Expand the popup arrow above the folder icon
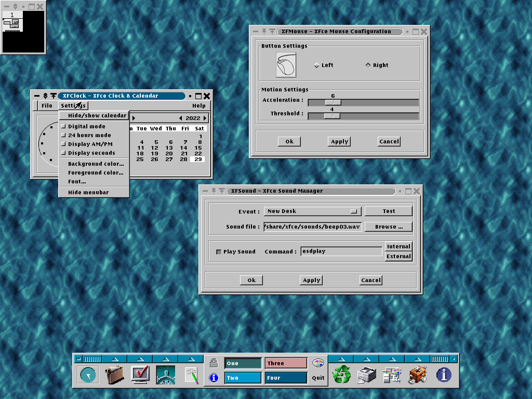The height and width of the screenshot is (399, 532). [115, 358]
